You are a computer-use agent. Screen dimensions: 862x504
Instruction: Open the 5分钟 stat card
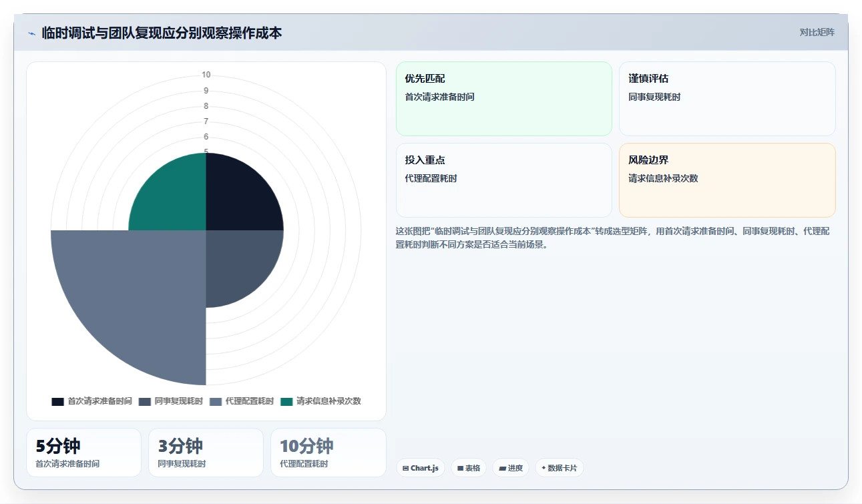(83, 453)
